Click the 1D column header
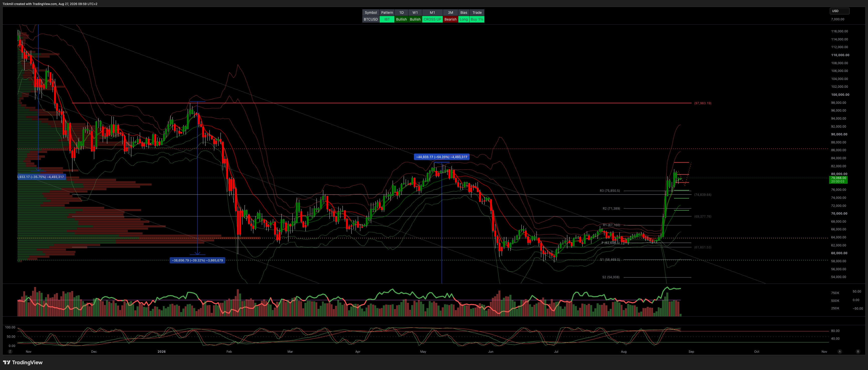Image resolution: width=868 pixels, height=370 pixels. click(x=401, y=13)
